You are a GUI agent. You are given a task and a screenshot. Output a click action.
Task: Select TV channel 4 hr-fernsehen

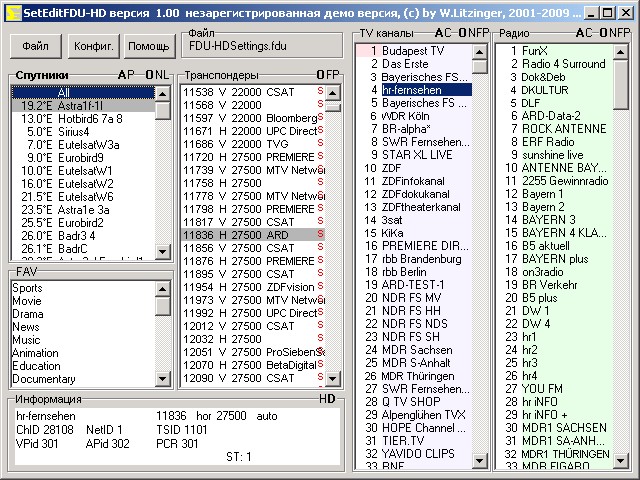click(414, 90)
